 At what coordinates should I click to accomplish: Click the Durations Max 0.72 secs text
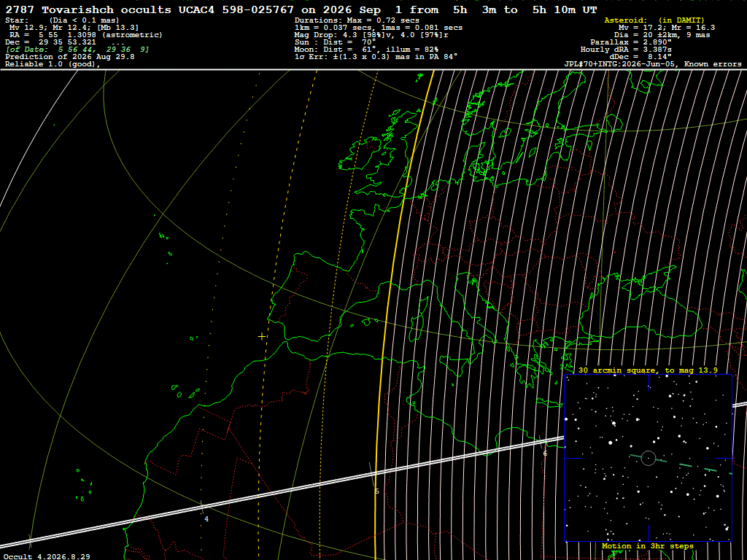(357, 20)
